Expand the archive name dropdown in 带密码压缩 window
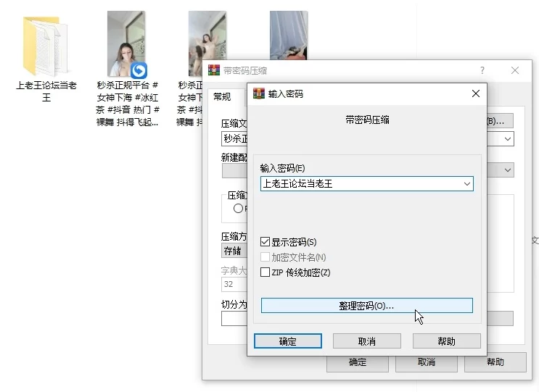This screenshot has width=539, height=392. [x=507, y=139]
